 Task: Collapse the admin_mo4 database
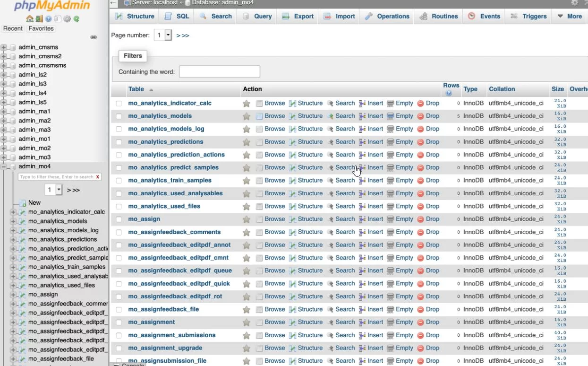[4, 166]
